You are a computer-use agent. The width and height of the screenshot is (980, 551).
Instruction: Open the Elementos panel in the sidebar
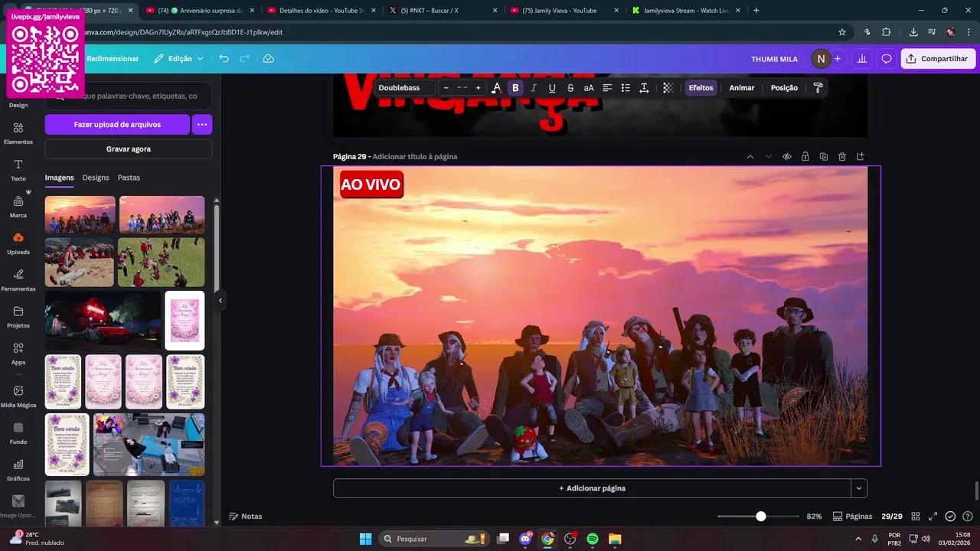(18, 133)
